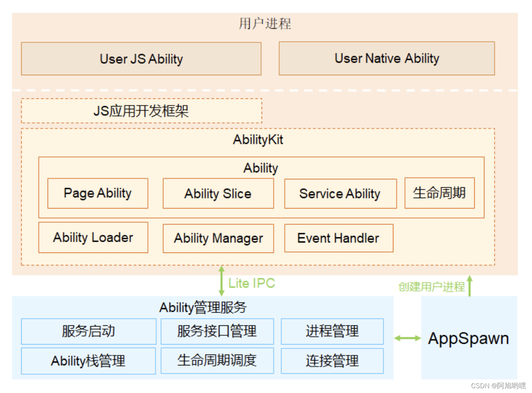
Task: Select the 进程管理 box
Action: tap(332, 331)
